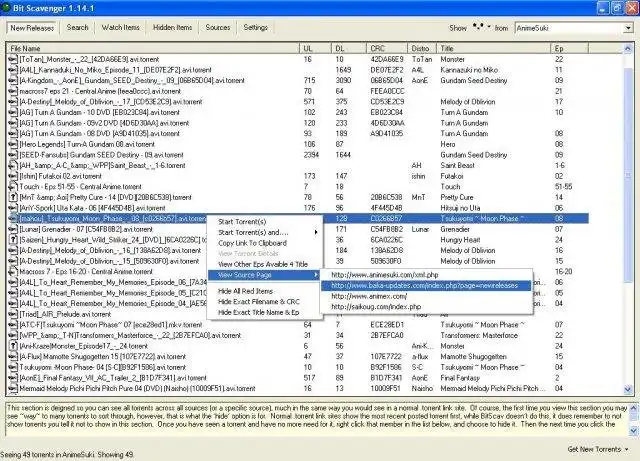Sort by the Title column header
The height and width of the screenshot is (461, 640).
coord(494,48)
